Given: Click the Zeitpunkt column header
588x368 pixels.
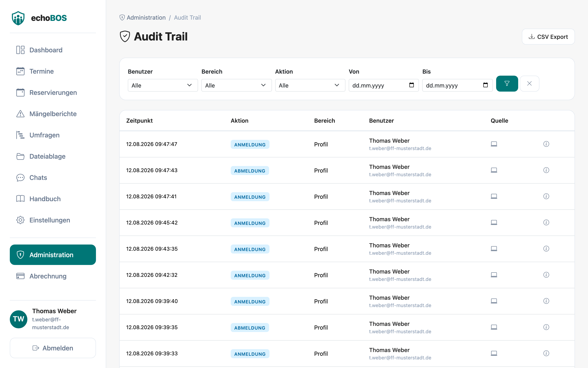Looking at the screenshot, I should [x=139, y=121].
